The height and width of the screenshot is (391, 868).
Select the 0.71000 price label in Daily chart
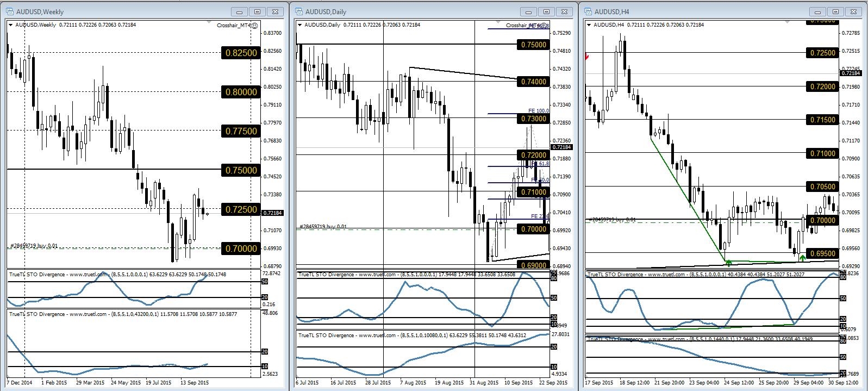(x=533, y=192)
